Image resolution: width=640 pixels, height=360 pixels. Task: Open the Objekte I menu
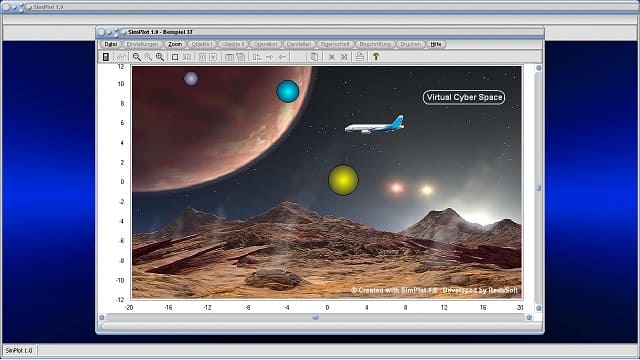[202, 44]
